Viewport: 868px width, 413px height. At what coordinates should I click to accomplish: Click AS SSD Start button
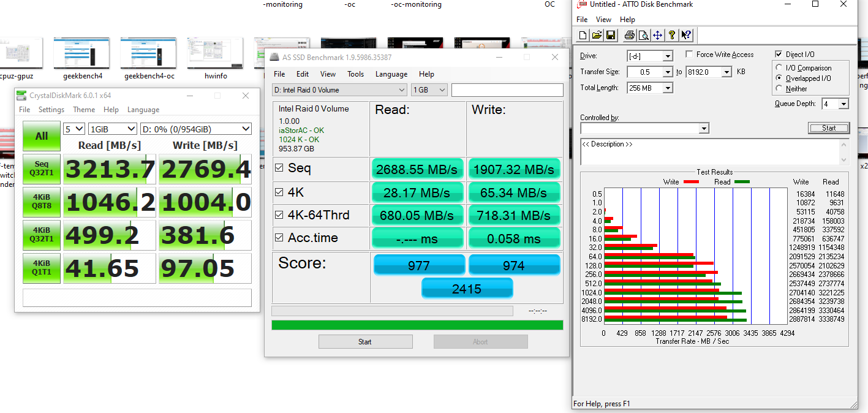click(365, 341)
